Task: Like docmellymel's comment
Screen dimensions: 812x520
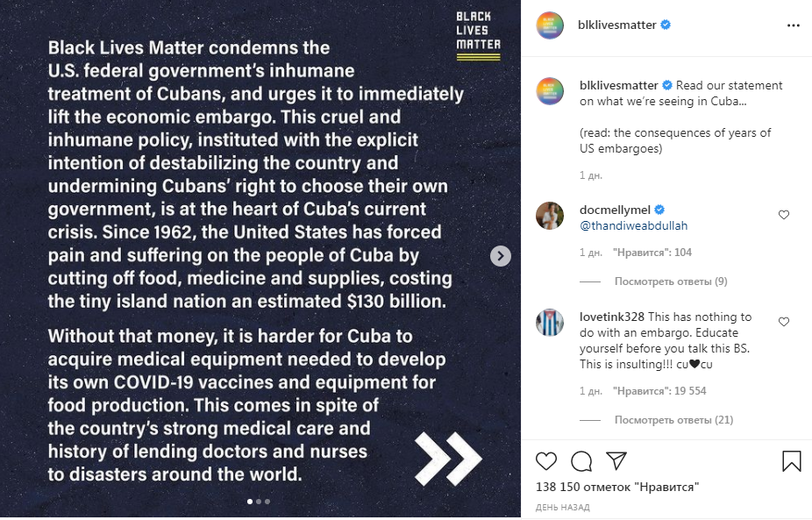Action: (784, 215)
